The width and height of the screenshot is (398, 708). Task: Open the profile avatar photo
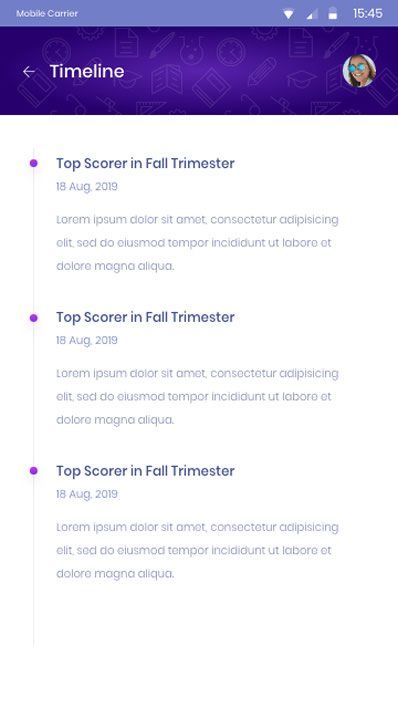(359, 71)
